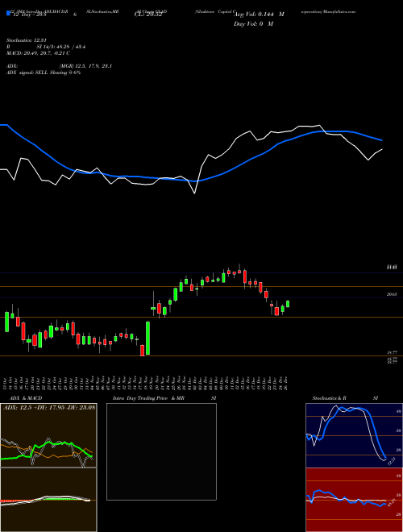The width and height of the screenshot is (403, 532).
Task: Select the 'Avg Vol: 0.144 M' text
Action: pyautogui.click(x=260, y=15)
